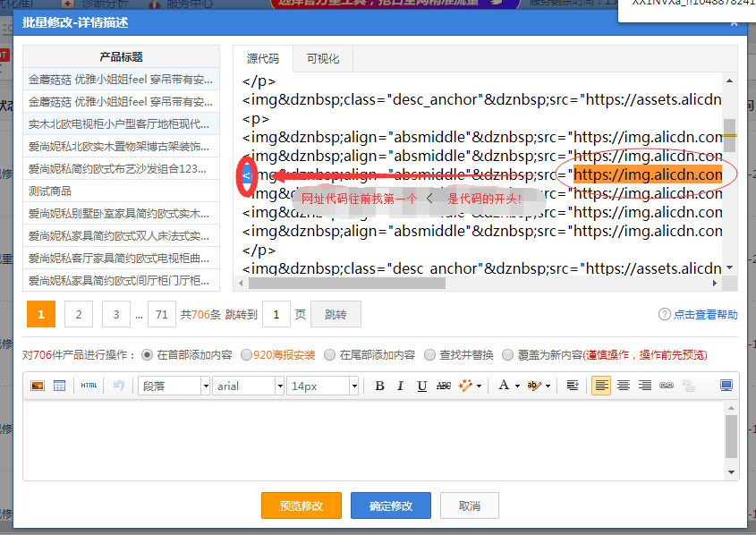Screen dimensions: 756x535
Task: Align text to the left
Action: tap(600, 386)
